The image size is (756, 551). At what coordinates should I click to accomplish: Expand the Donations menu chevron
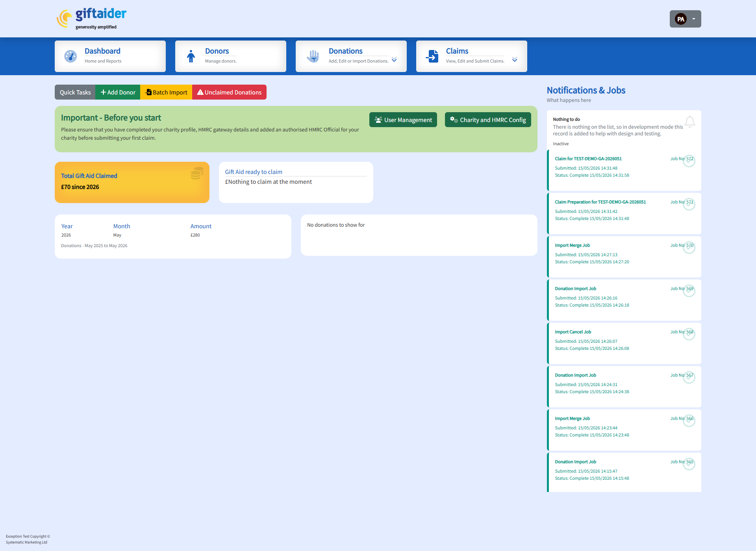click(x=394, y=59)
